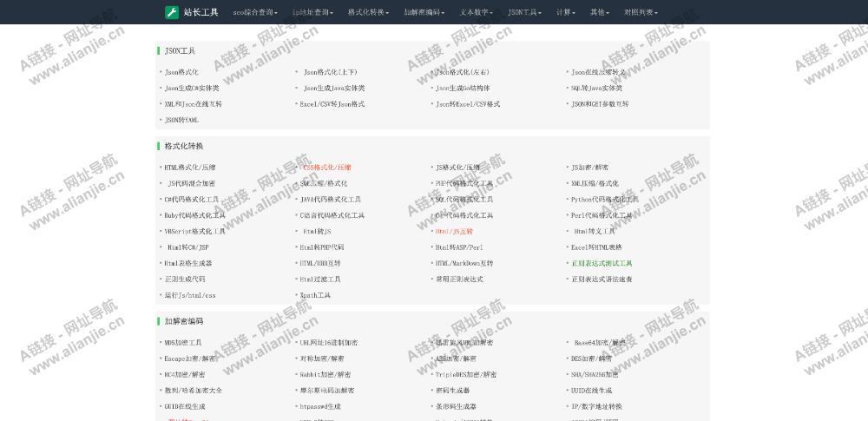The height and width of the screenshot is (421, 868).
Task: Select the red Html/JS互转 link
Action: (x=454, y=232)
